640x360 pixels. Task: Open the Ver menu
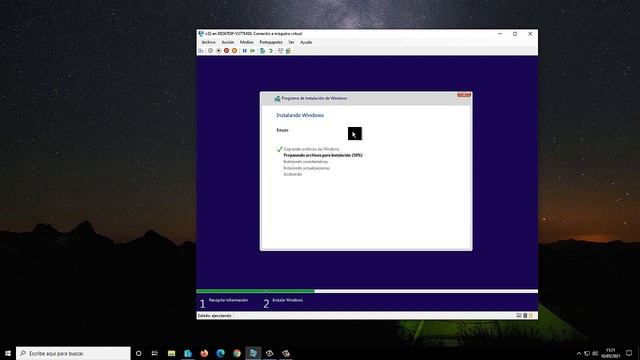(x=291, y=42)
